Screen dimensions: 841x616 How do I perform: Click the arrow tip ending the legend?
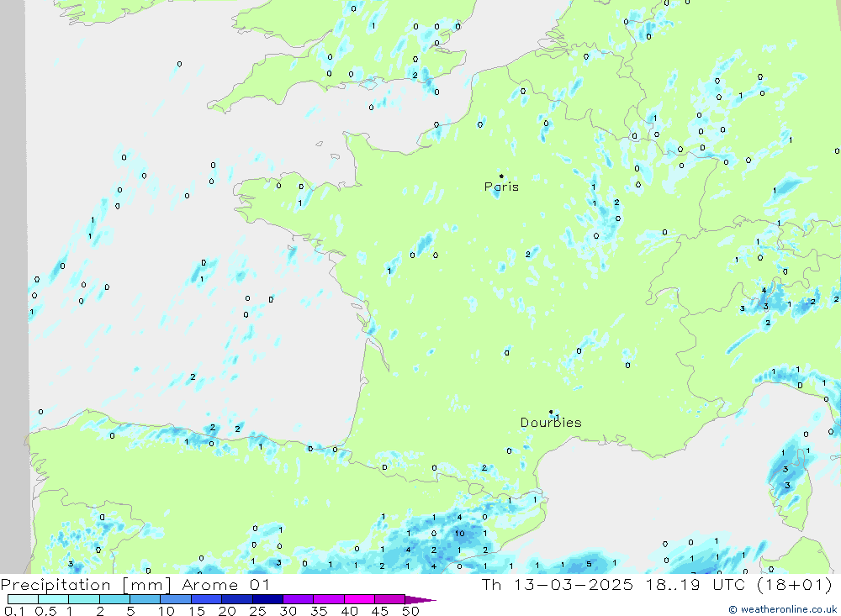pos(421,600)
